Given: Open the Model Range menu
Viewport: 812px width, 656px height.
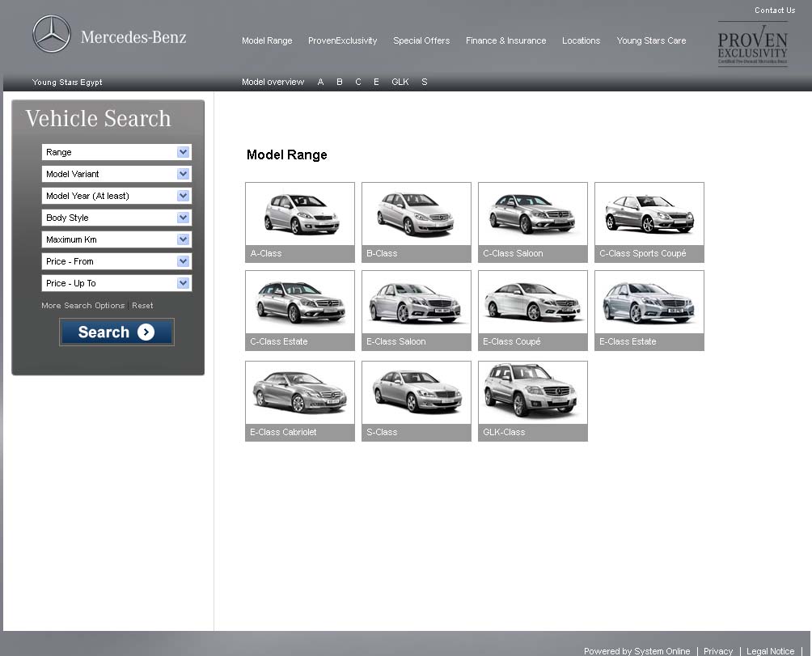Looking at the screenshot, I should pos(267,40).
